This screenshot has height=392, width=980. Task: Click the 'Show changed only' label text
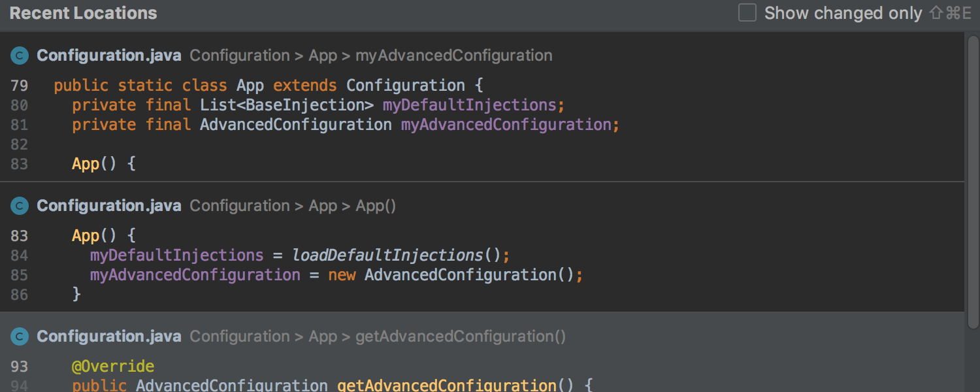pyautogui.click(x=843, y=13)
